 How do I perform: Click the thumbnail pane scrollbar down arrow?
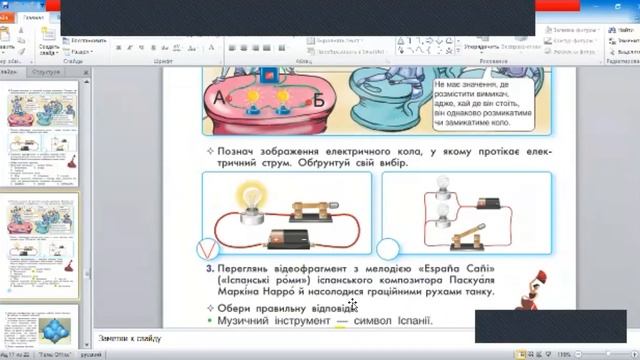coord(86,345)
